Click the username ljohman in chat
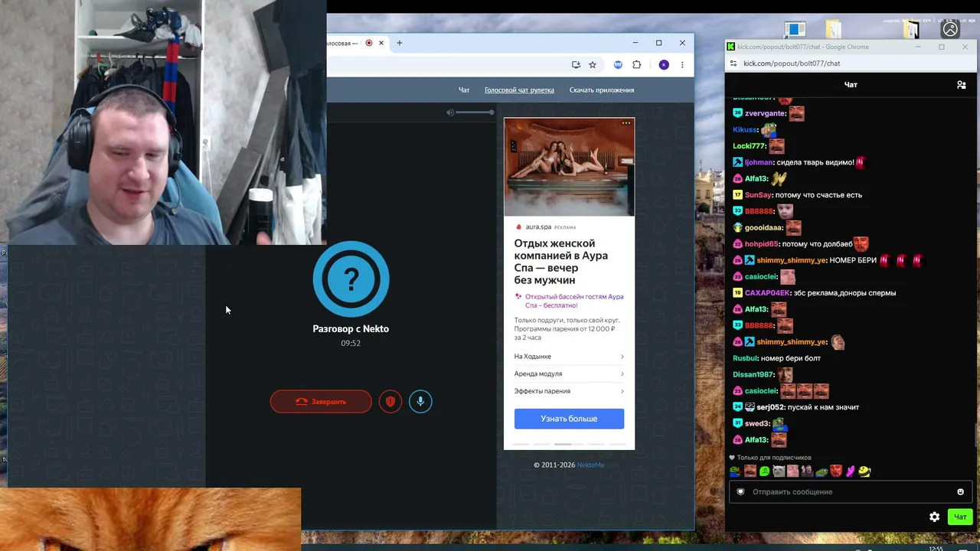Viewport: 980px width, 551px height. pos(759,162)
